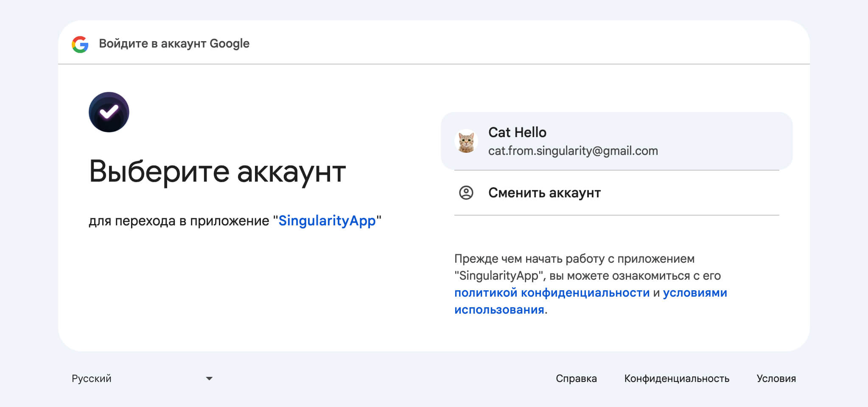Click the Выберите аккаунт heading

point(217,171)
